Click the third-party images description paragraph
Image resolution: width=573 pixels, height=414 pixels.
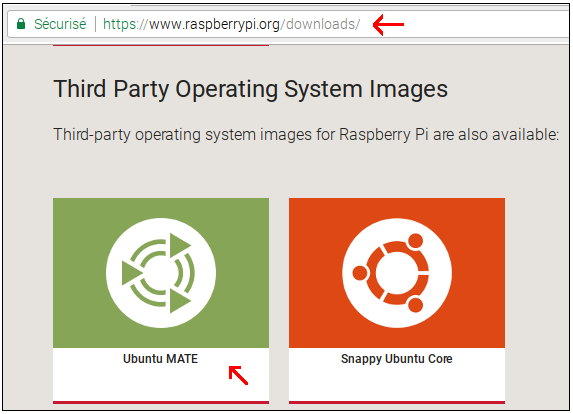pos(306,135)
